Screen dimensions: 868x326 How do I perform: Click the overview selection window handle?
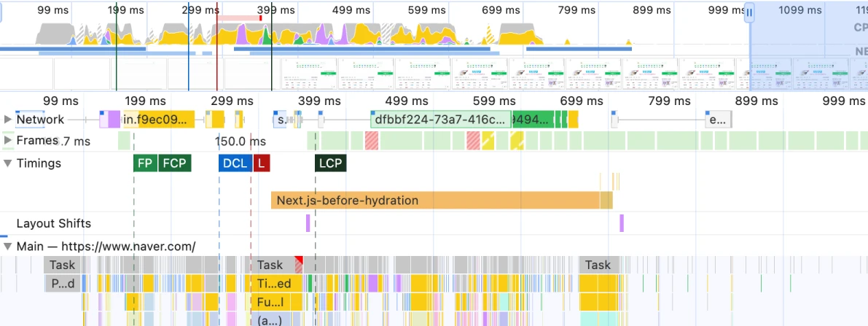point(749,12)
